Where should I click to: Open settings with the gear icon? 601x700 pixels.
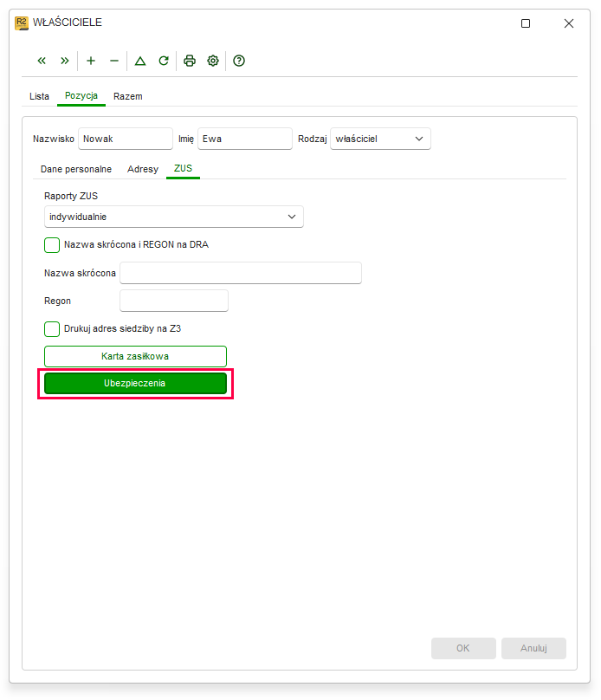click(x=213, y=61)
